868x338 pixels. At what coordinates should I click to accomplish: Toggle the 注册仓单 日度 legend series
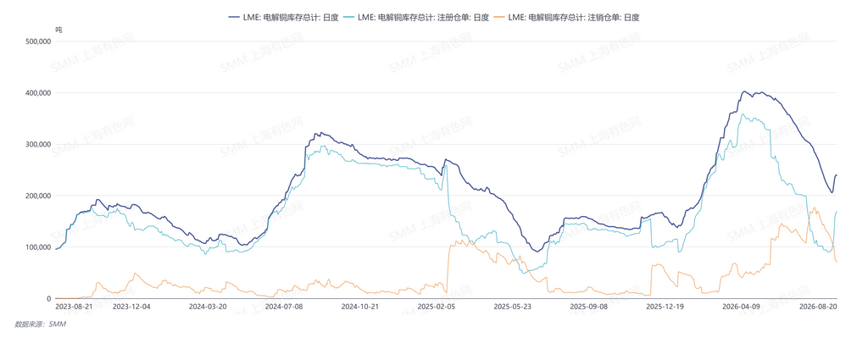coord(416,18)
